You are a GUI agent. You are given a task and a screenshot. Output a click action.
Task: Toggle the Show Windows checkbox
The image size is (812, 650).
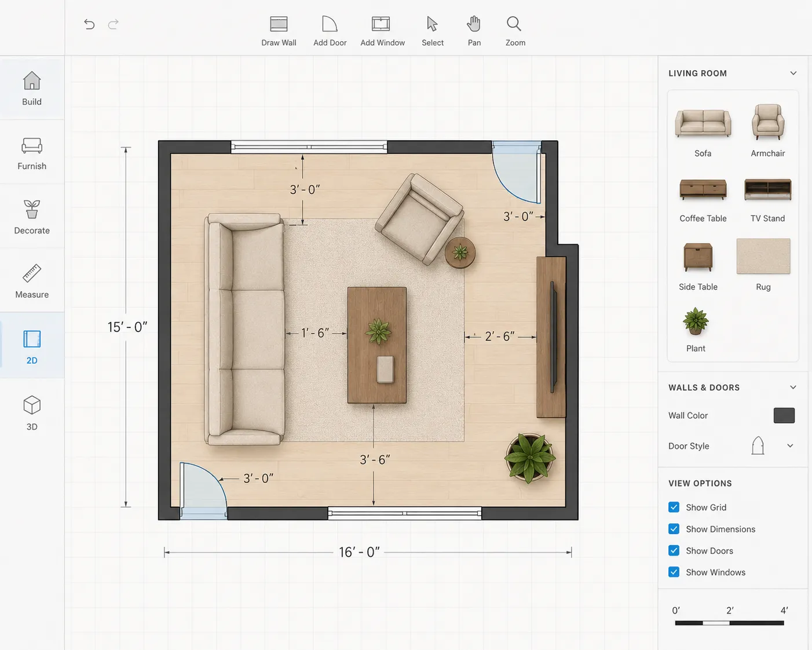click(674, 572)
